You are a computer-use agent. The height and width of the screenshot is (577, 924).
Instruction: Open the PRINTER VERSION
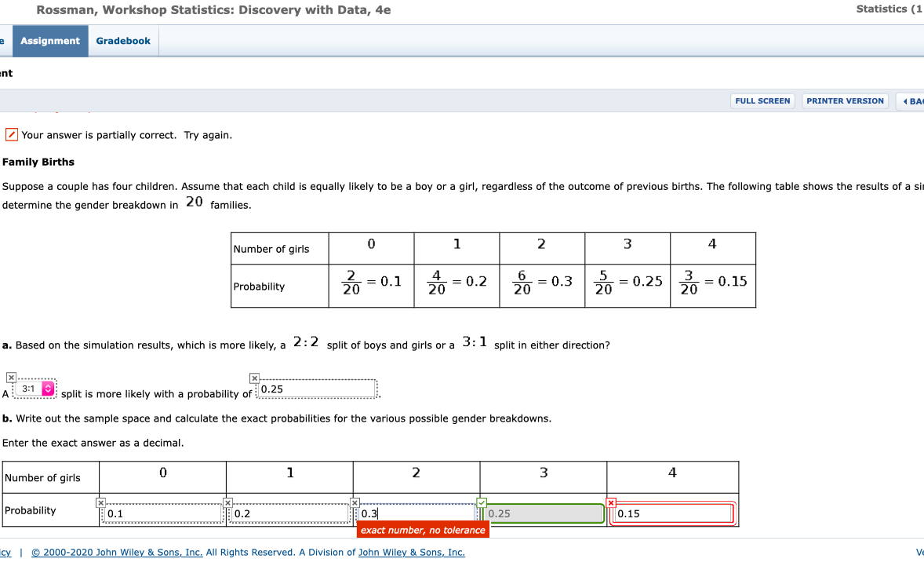845,100
